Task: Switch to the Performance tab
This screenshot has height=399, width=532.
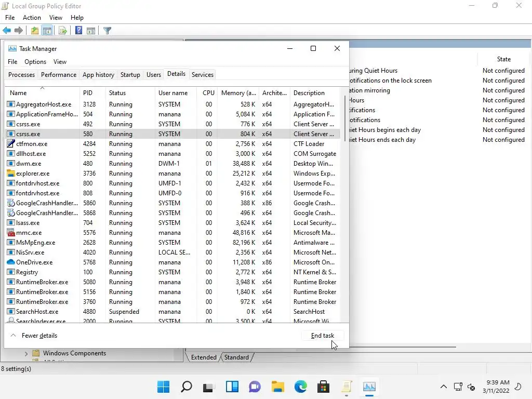Action: [59, 75]
